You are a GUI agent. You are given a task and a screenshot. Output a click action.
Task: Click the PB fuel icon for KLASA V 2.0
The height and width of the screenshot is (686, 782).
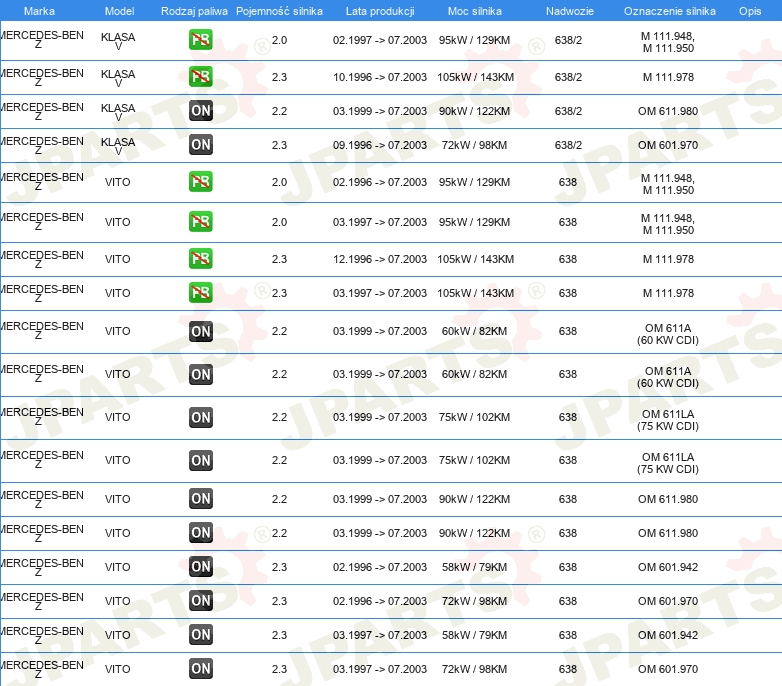click(201, 42)
